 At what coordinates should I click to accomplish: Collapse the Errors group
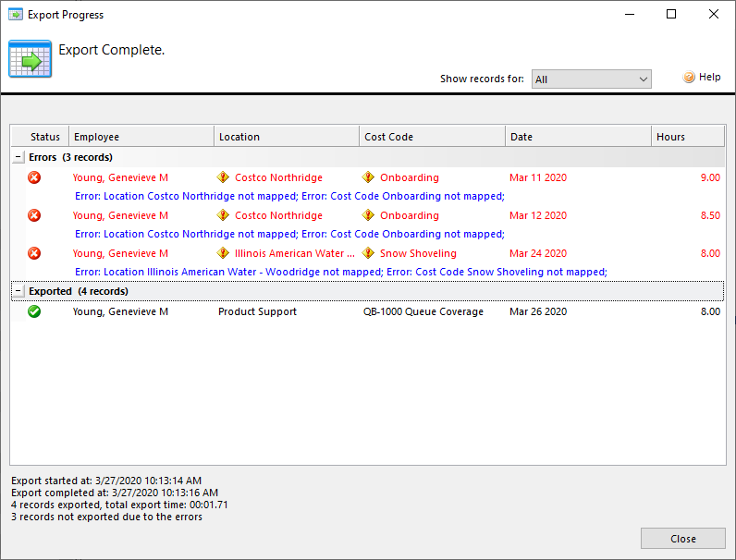(18, 157)
